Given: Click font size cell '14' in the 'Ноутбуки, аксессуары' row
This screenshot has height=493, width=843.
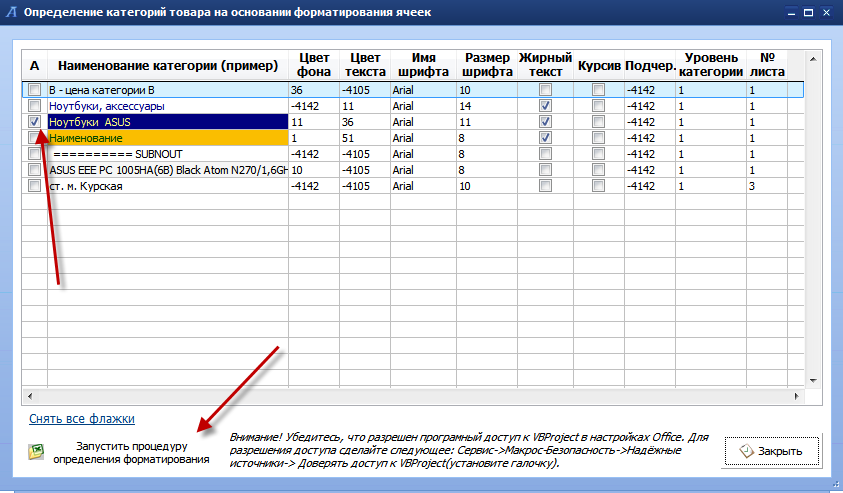Looking at the screenshot, I should point(487,106).
